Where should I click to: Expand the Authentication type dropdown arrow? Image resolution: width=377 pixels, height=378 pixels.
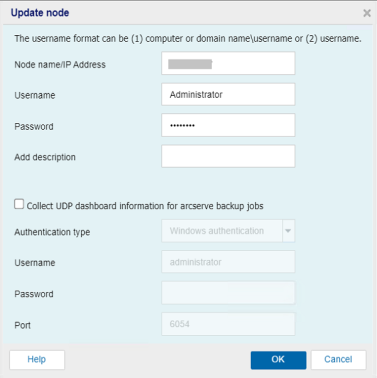coord(288,231)
